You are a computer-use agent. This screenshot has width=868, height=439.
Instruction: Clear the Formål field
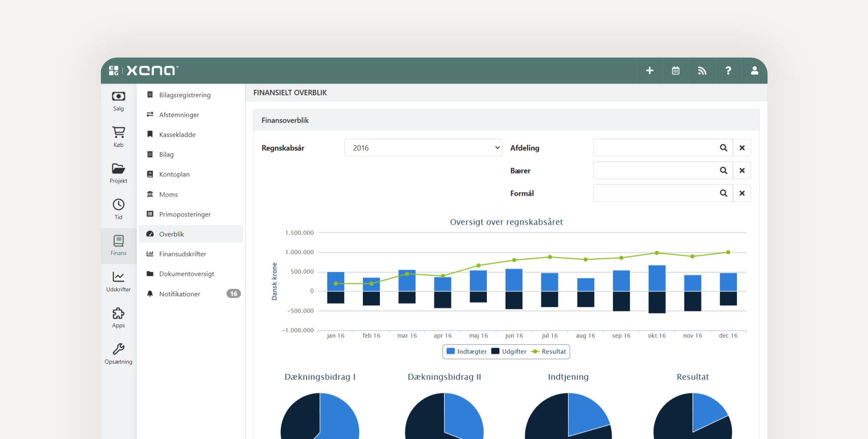coord(742,193)
